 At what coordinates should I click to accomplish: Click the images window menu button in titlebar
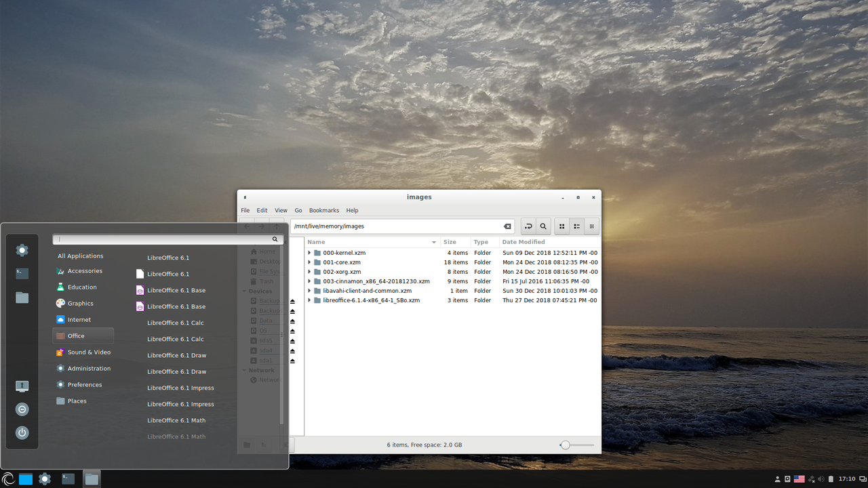(245, 197)
